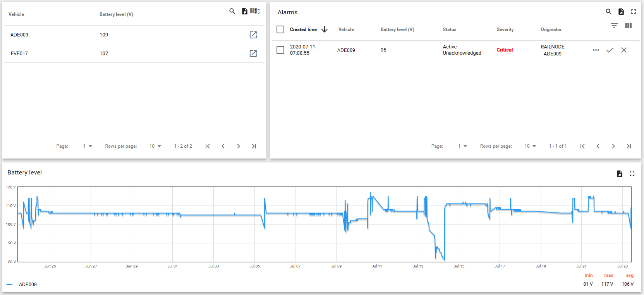Sort alarms by Vehicle column header
Image resolution: width=644 pixels, height=295 pixels.
346,29
